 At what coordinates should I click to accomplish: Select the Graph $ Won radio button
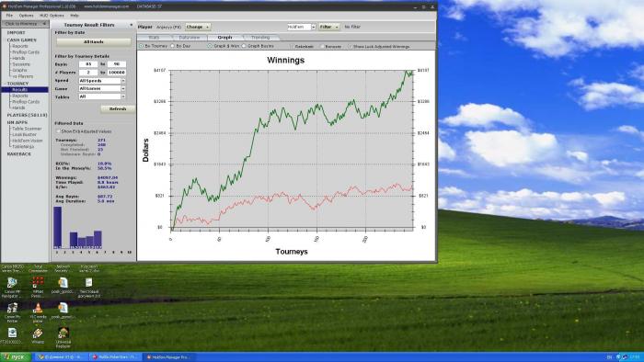[x=210, y=46]
